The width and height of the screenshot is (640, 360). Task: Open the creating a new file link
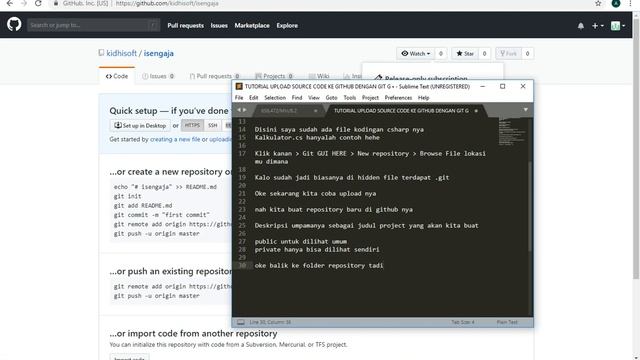(x=175, y=139)
